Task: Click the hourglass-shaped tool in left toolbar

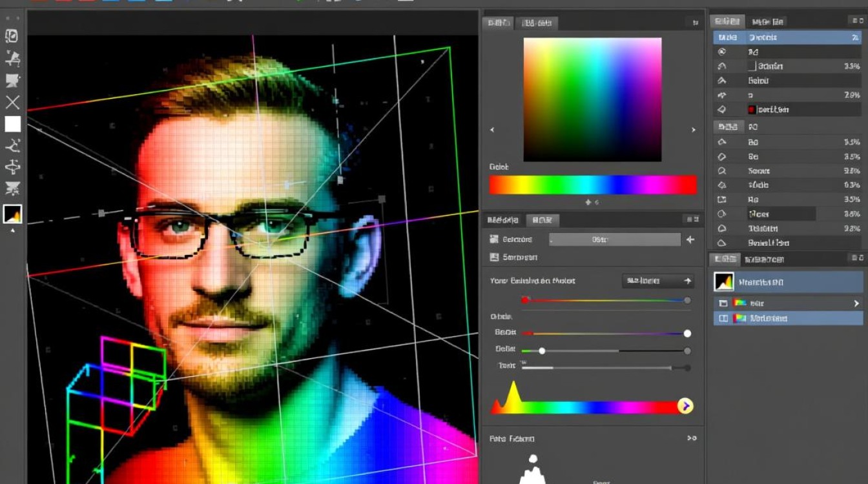Action: click(x=12, y=189)
